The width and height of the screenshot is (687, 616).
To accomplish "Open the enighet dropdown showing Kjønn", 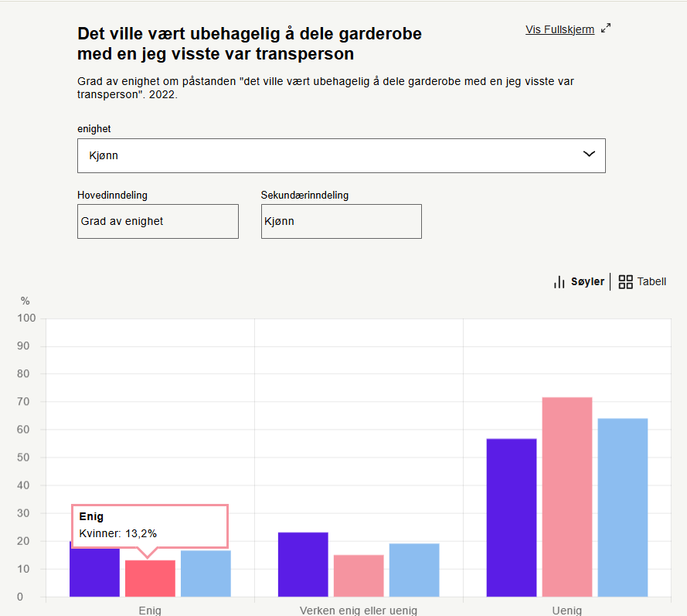I will click(341, 155).
